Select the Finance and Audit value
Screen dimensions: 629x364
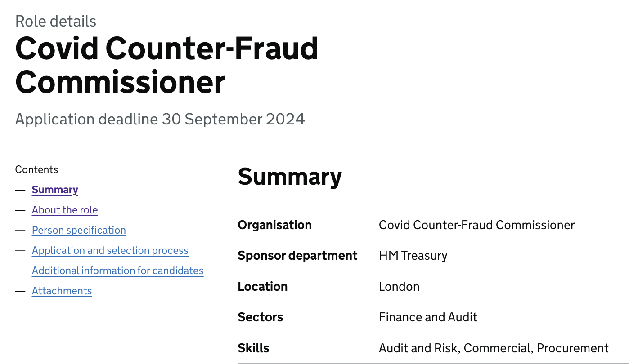point(428,317)
